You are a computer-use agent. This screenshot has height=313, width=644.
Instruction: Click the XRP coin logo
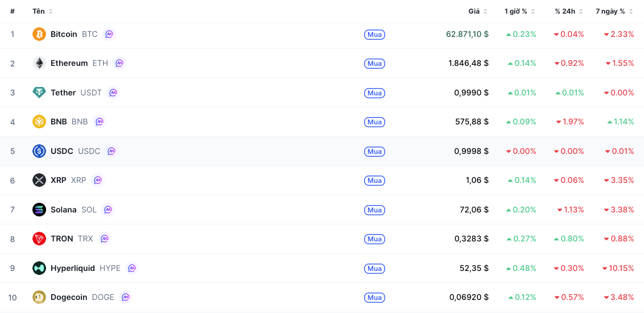pyautogui.click(x=39, y=180)
